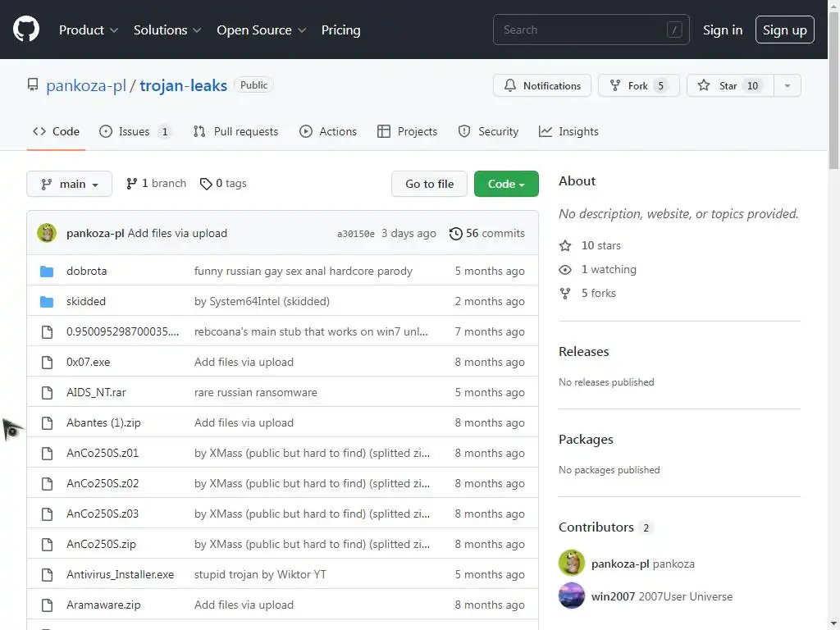Click the file icon beside 0x07.exe

pos(47,362)
